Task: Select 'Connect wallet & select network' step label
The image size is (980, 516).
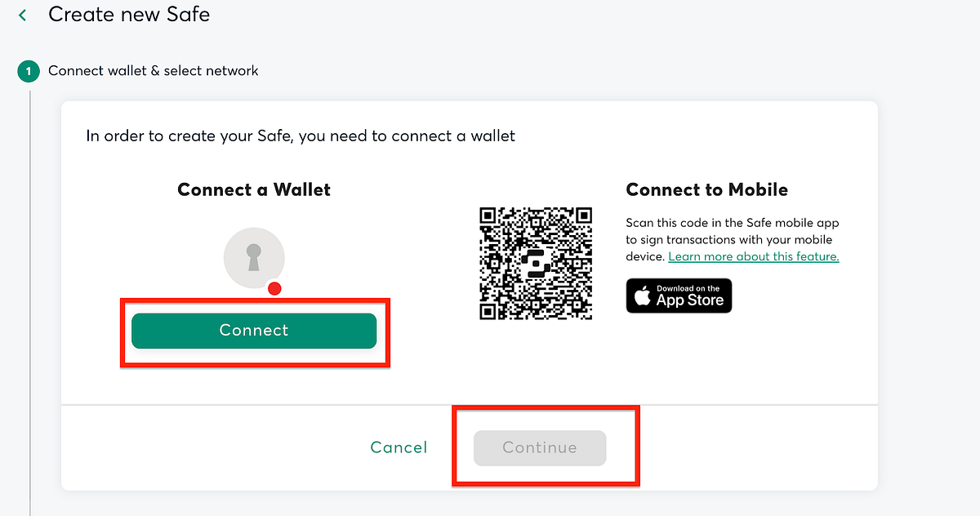Action: [x=154, y=71]
